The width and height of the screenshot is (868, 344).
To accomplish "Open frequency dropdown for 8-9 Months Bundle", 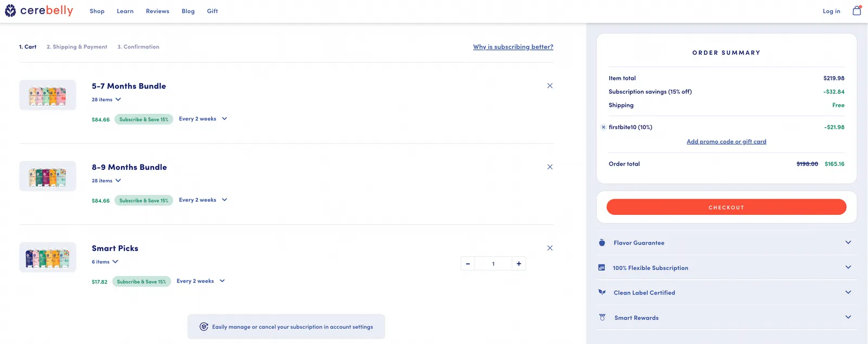I will [203, 200].
